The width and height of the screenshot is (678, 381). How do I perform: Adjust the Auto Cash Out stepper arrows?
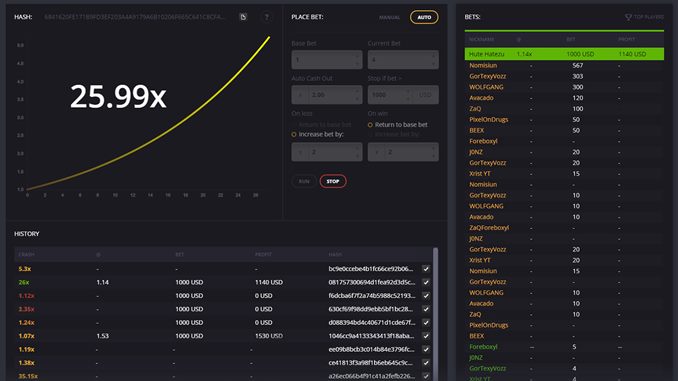[x=357, y=95]
